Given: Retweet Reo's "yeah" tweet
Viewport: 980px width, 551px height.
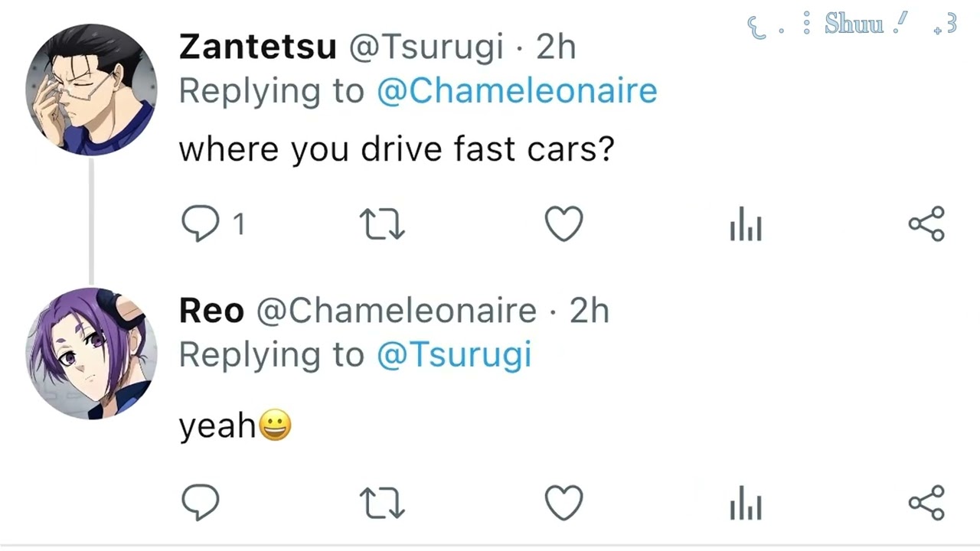Looking at the screenshot, I should pyautogui.click(x=382, y=504).
